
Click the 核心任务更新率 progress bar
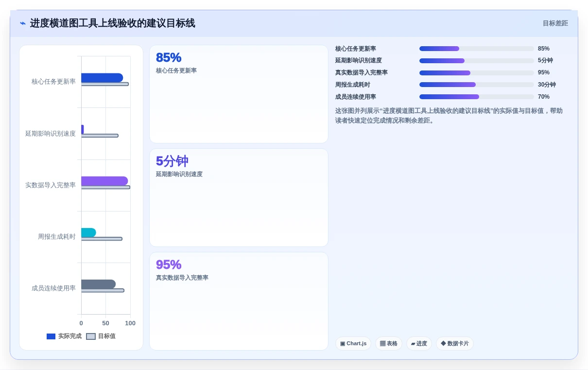click(x=476, y=49)
